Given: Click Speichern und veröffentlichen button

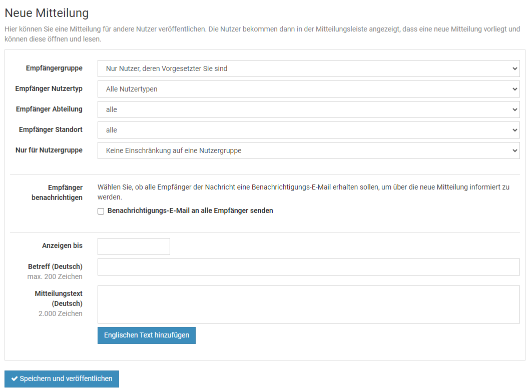Looking at the screenshot, I should click(62, 379).
